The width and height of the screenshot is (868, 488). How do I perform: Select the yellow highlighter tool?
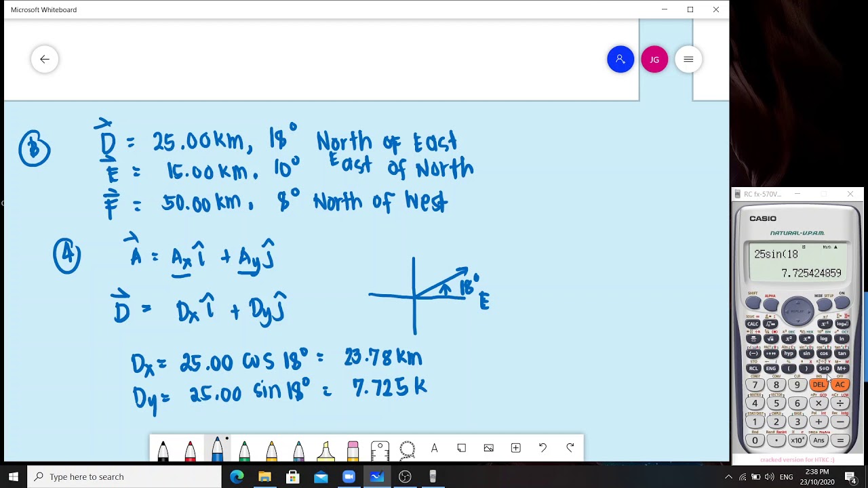coord(325,450)
